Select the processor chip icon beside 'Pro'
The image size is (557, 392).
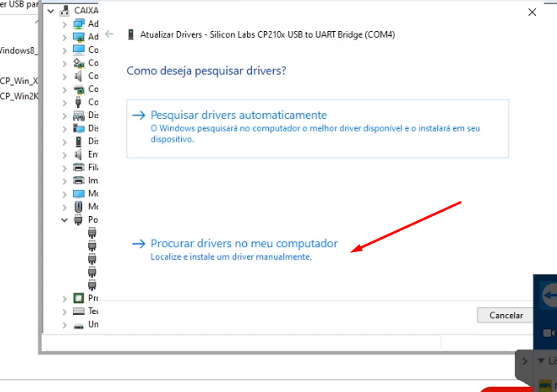tap(79, 298)
